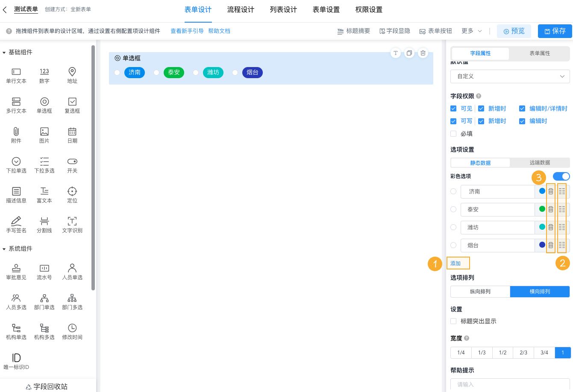Viewport: 573px width, 392px height.
Task: Switch to the 流程设计 tab
Action: (241, 9)
